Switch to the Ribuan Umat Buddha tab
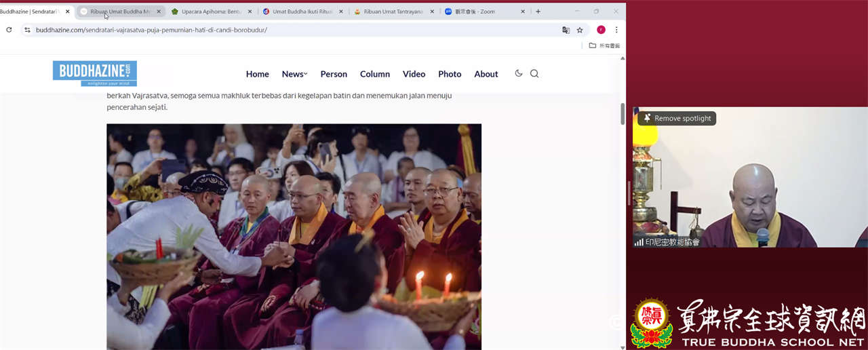868x350 pixels. (x=121, y=12)
